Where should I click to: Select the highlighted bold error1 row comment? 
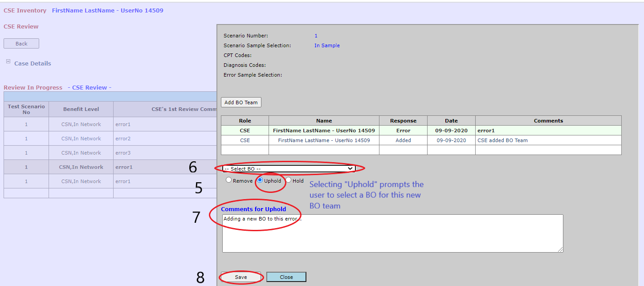[x=123, y=167]
